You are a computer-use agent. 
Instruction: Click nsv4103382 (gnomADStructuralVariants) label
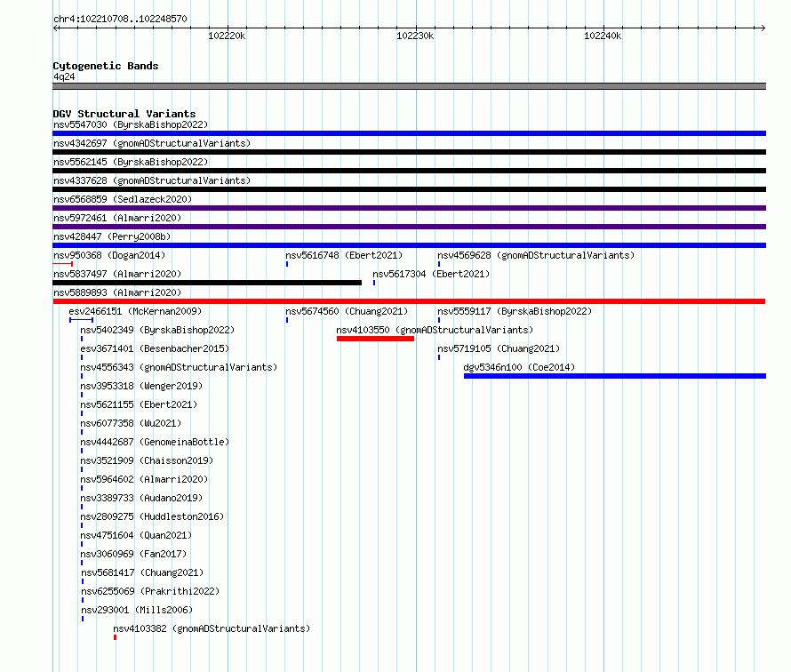tap(212, 628)
